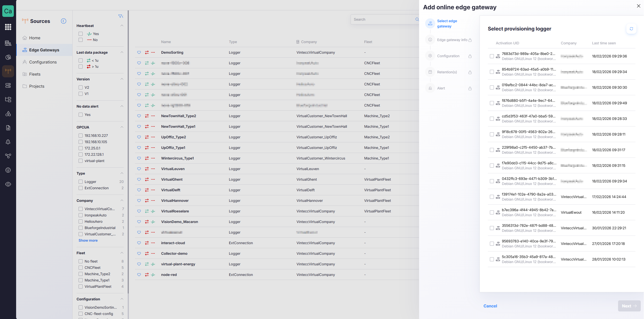Open the NewTownHall_Type2 gateway row
The height and width of the screenshot is (319, 644).
tap(277, 116)
